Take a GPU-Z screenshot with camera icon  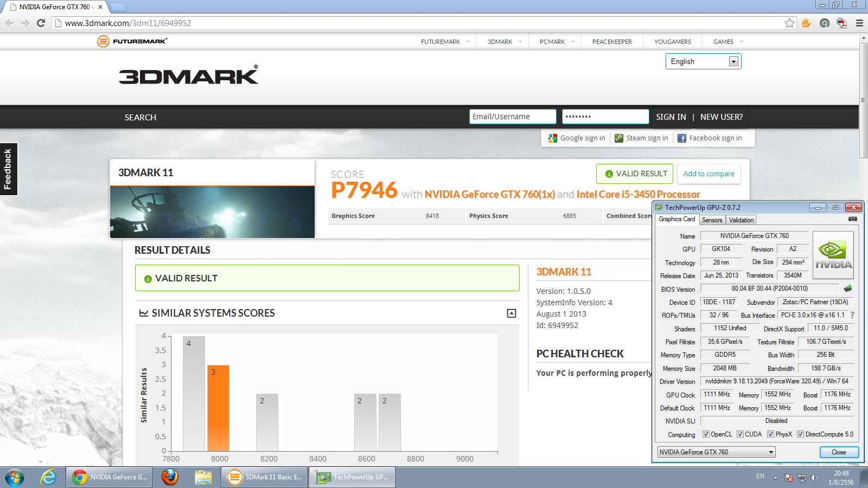point(853,219)
